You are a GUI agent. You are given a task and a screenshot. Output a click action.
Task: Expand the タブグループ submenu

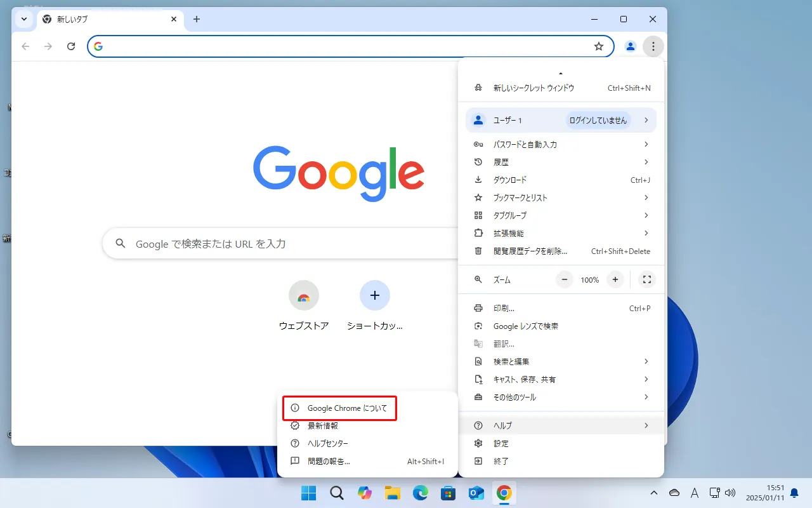pyautogui.click(x=561, y=215)
